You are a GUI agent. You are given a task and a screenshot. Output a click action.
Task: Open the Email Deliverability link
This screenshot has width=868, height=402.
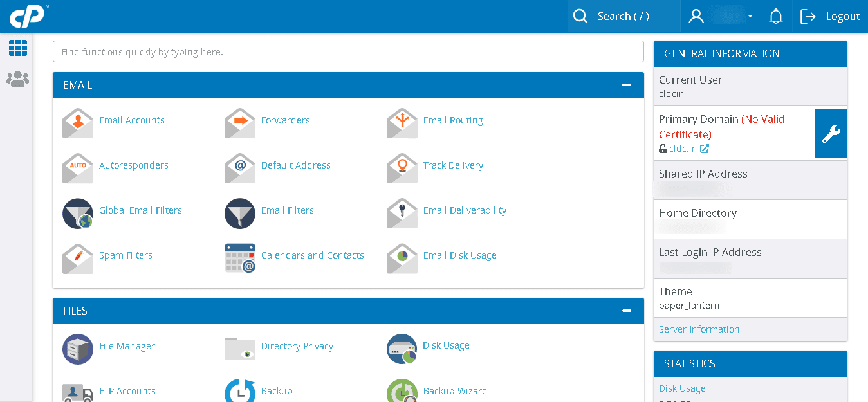point(465,210)
